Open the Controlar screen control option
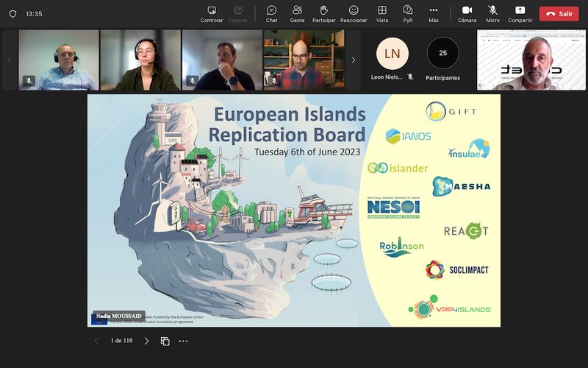This screenshot has width=588, height=368. 212,14
